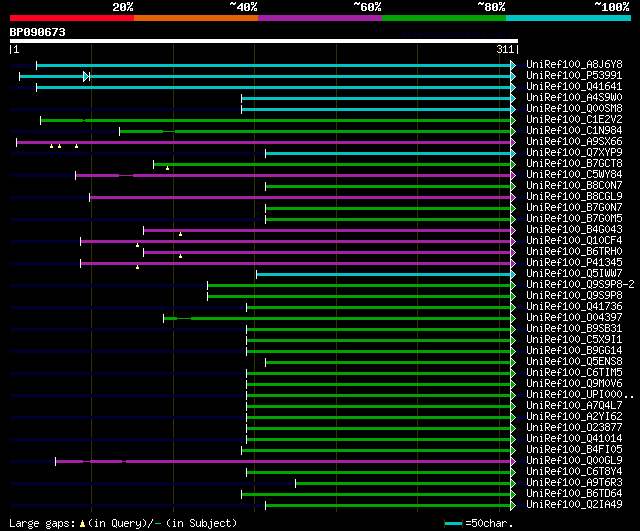Click the green alignment bar for UniRef100_A9T6R3
The image size is (640, 531).
403,484
